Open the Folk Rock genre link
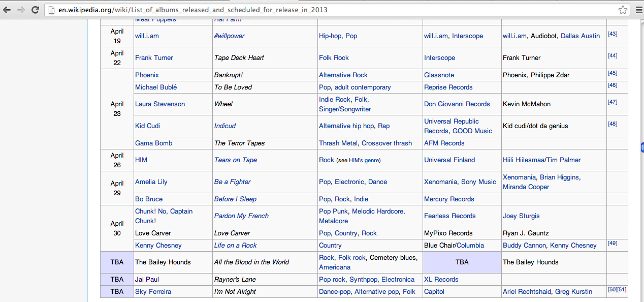The width and height of the screenshot is (644, 302). coord(334,58)
